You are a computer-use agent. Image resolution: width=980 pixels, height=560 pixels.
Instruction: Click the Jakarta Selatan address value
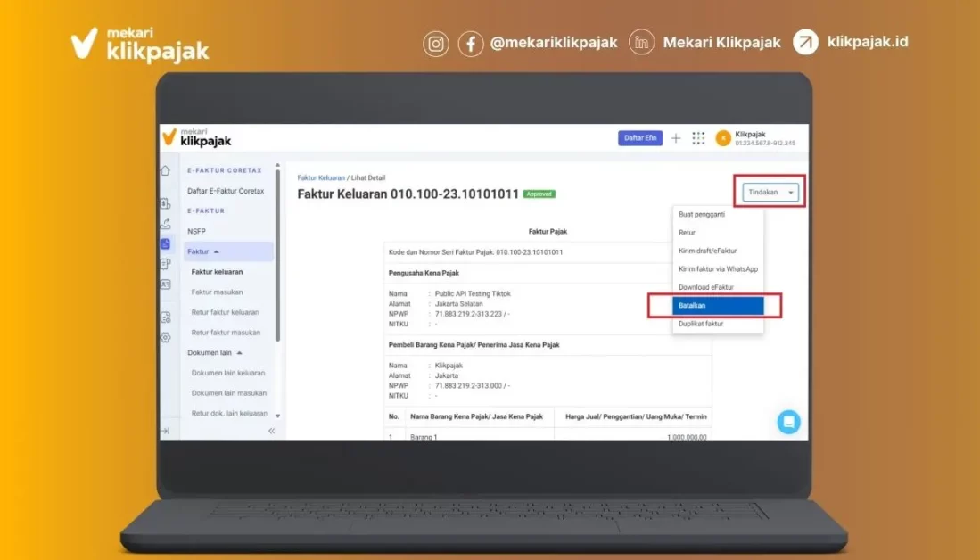(458, 304)
